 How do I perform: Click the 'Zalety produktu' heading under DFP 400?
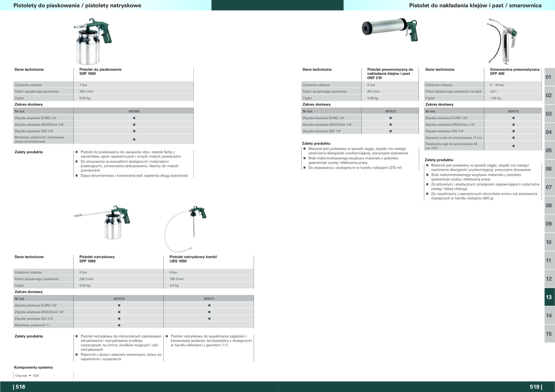pyautogui.click(x=439, y=160)
